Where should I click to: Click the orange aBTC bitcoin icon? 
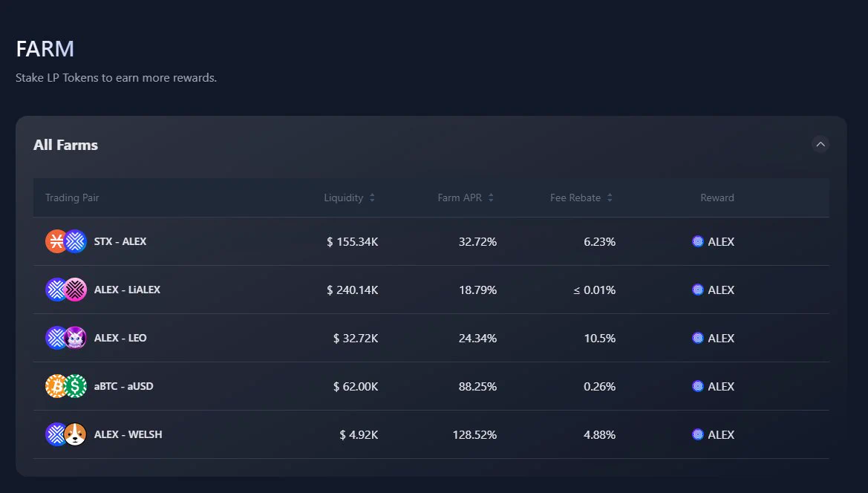(56, 385)
